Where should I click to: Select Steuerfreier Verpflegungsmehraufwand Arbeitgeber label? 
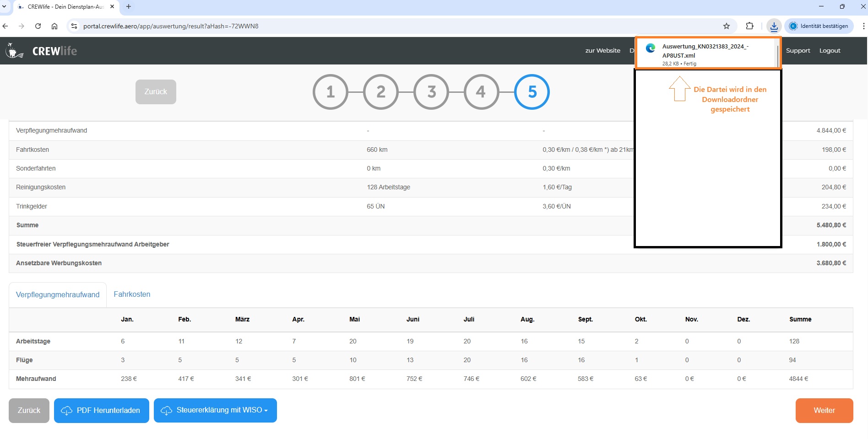pyautogui.click(x=92, y=244)
